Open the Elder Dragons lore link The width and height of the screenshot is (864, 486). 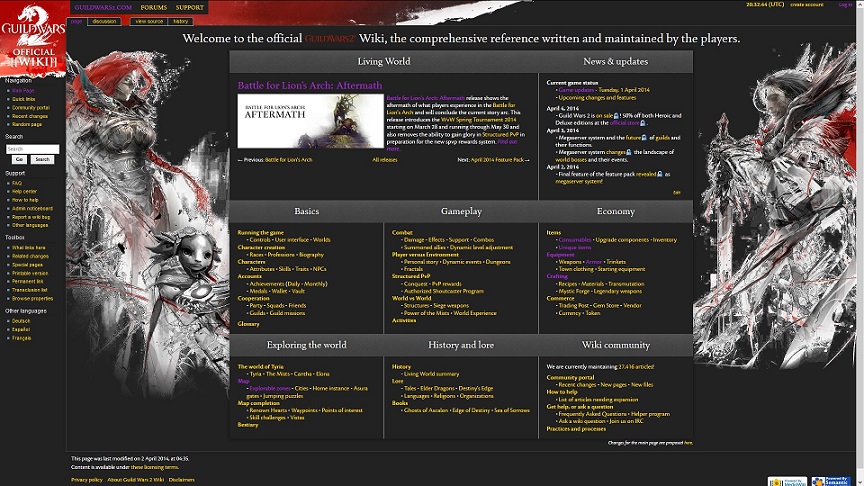tap(438, 388)
